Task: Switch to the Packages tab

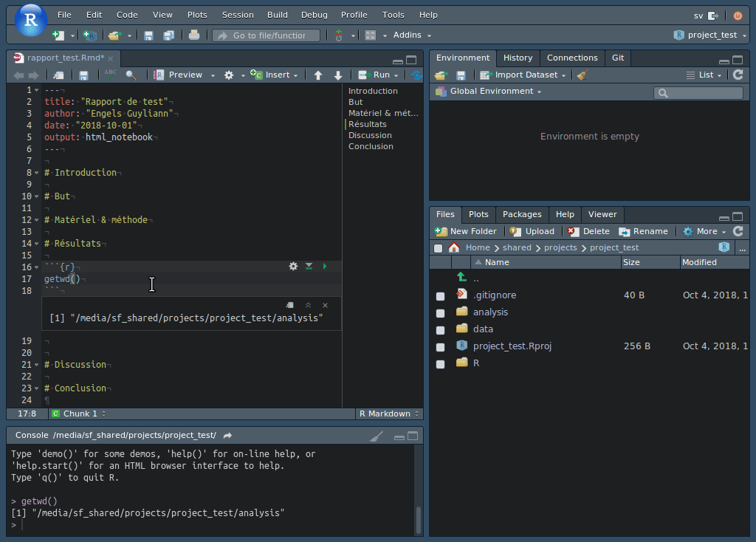Action: point(522,215)
